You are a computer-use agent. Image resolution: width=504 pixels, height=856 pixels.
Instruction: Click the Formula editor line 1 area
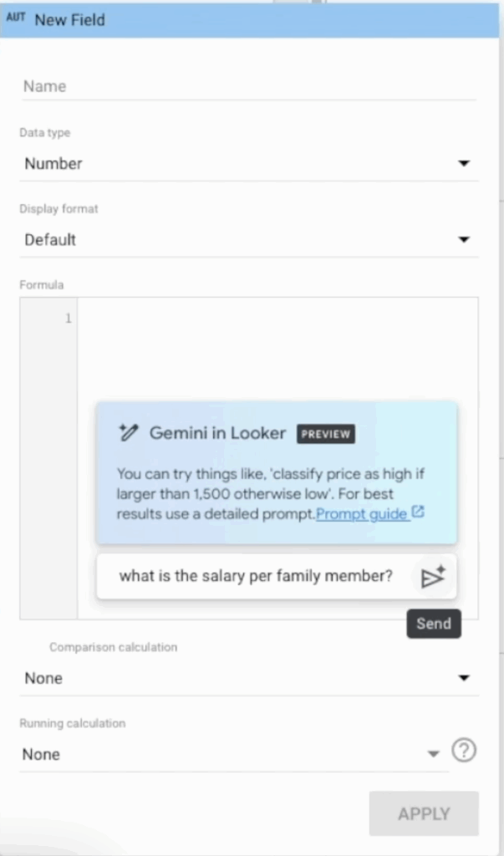click(x=276, y=318)
